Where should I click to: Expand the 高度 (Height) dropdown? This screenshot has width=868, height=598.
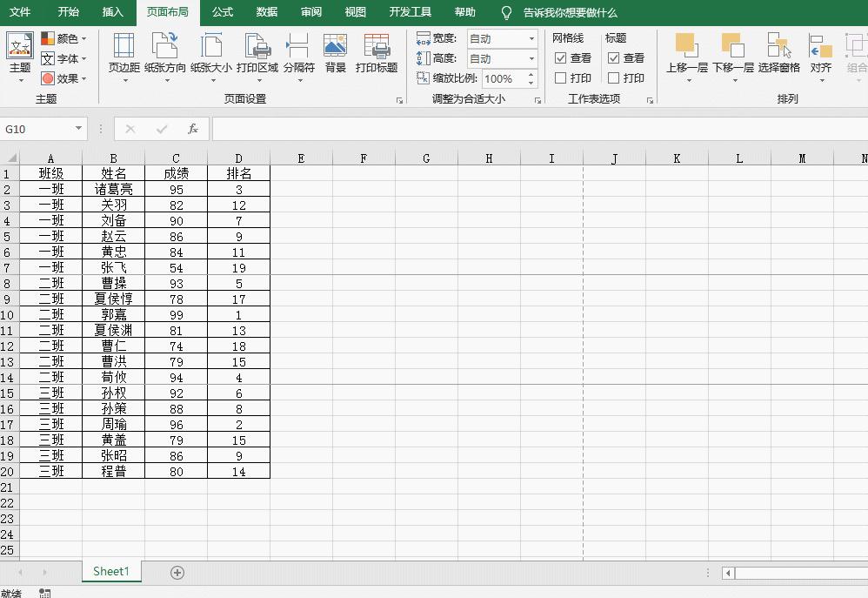click(531, 59)
